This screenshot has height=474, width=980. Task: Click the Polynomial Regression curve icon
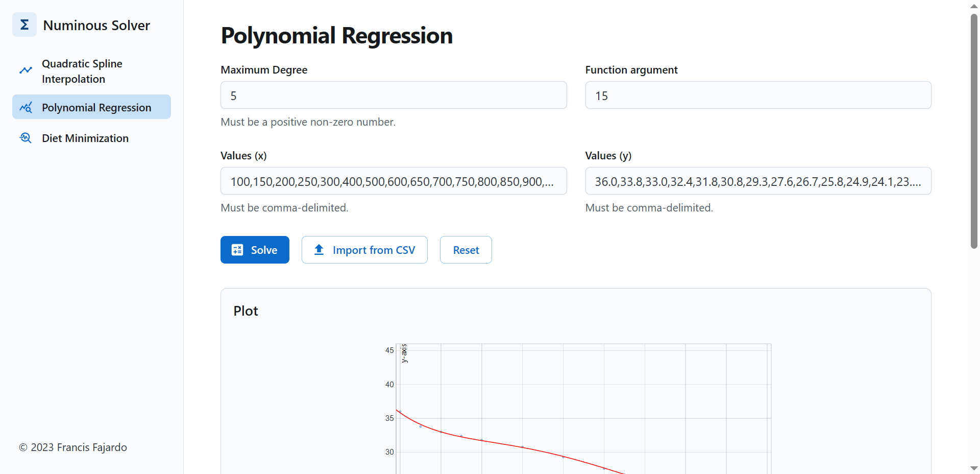click(26, 107)
